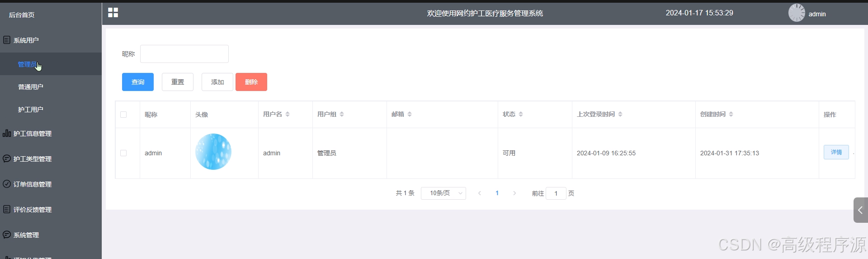Click the 欢迎使用网约护工医疗服务管理系统 title
Image resolution: width=868 pixels, height=259 pixels.
(x=485, y=14)
